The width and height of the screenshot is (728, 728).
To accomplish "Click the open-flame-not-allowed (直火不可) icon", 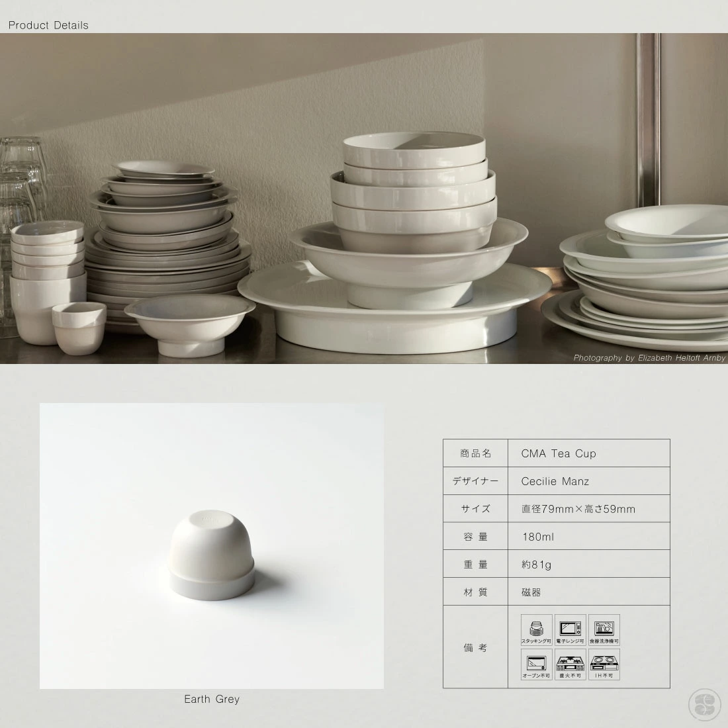I will [570, 664].
